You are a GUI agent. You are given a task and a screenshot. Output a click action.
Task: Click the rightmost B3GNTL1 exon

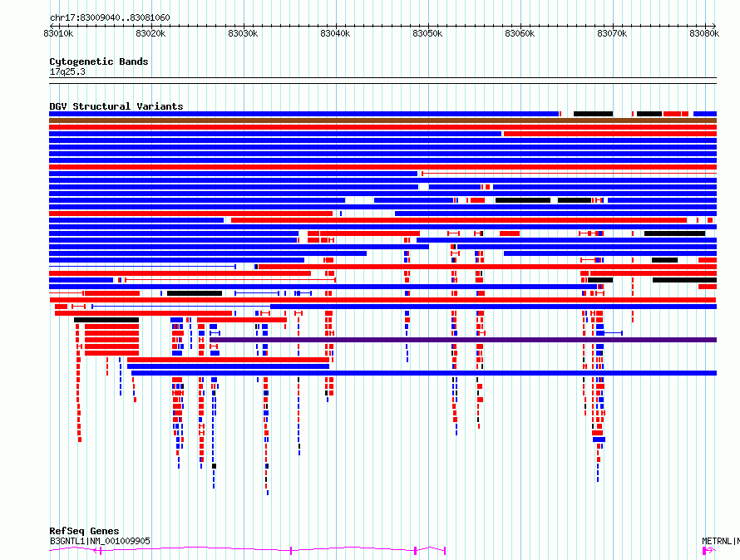[445, 550]
